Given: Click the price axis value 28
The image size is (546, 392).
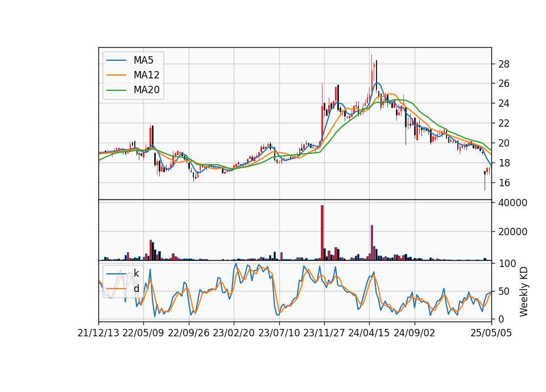Looking at the screenshot, I should tap(504, 64).
